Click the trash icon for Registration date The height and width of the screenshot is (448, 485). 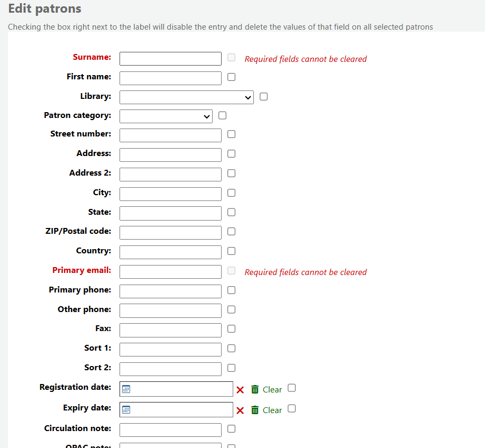255,389
